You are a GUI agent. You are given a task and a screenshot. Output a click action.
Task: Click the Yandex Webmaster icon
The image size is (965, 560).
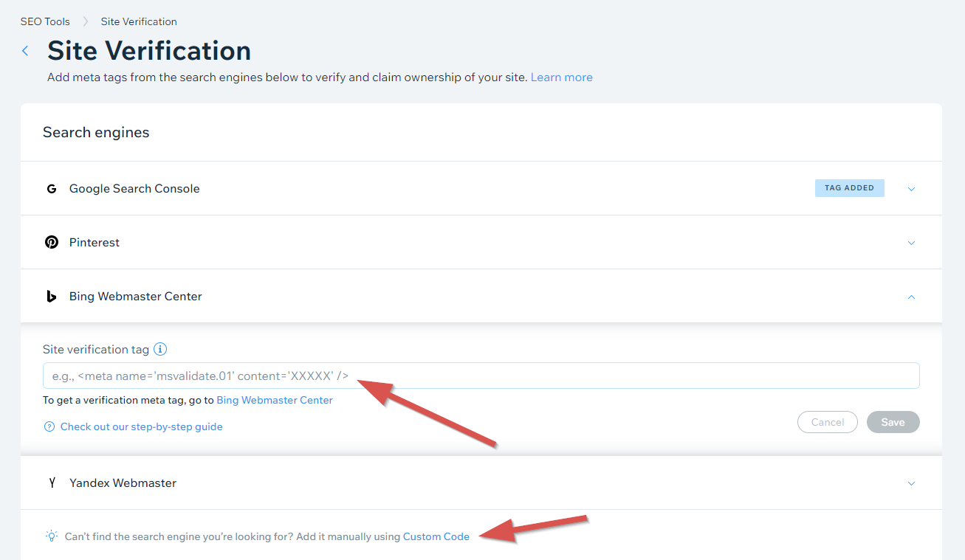(52, 483)
